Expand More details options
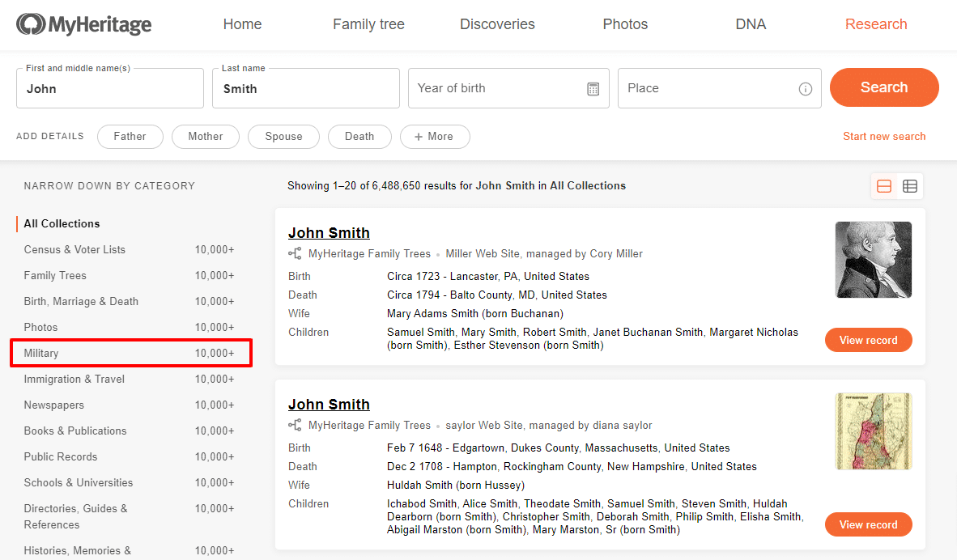The height and width of the screenshot is (560, 957). [x=435, y=137]
